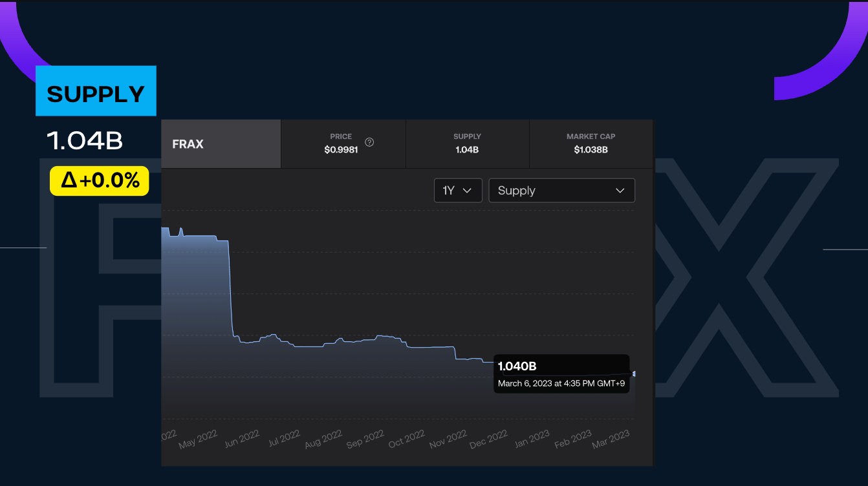Click the price help question mark icon
Image resolution: width=868 pixels, height=486 pixels.
tap(369, 142)
